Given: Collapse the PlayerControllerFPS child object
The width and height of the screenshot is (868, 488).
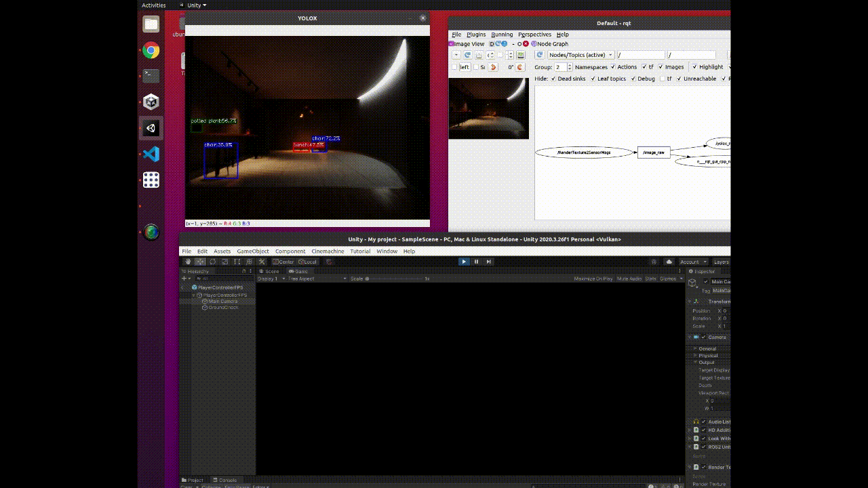Looking at the screenshot, I should coord(194,296).
